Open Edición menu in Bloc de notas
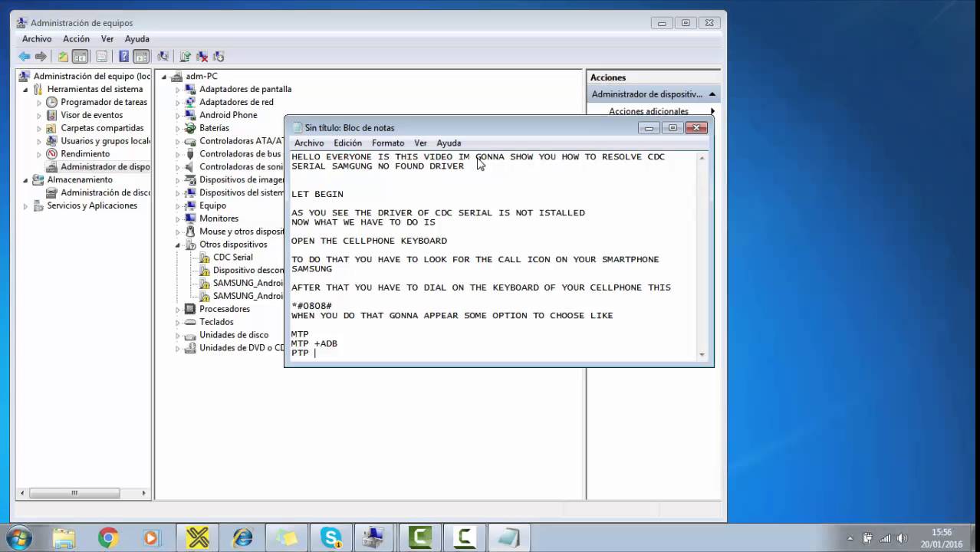This screenshot has width=980, height=552. (x=347, y=143)
